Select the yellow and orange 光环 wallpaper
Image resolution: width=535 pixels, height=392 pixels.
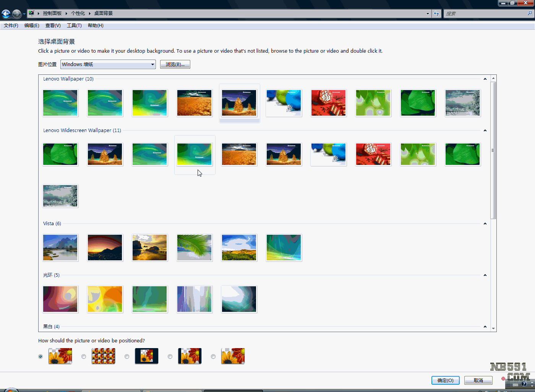tap(105, 299)
